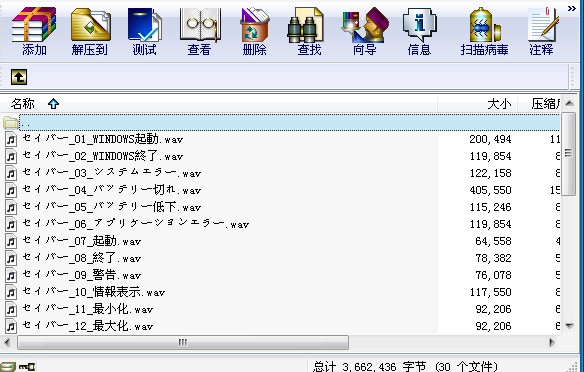Image resolution: width=584 pixels, height=372 pixels.
Task: Expand hidden toolbar items with the chevron
Action: 572,8
